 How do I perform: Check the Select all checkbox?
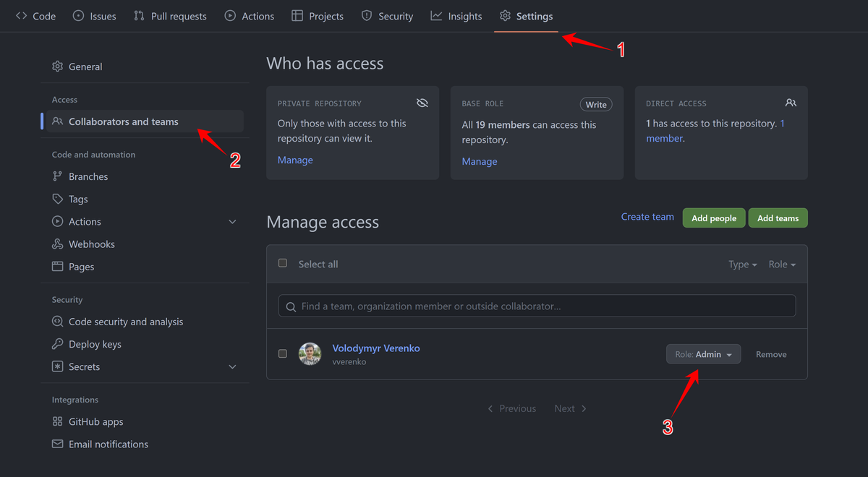pos(283,263)
